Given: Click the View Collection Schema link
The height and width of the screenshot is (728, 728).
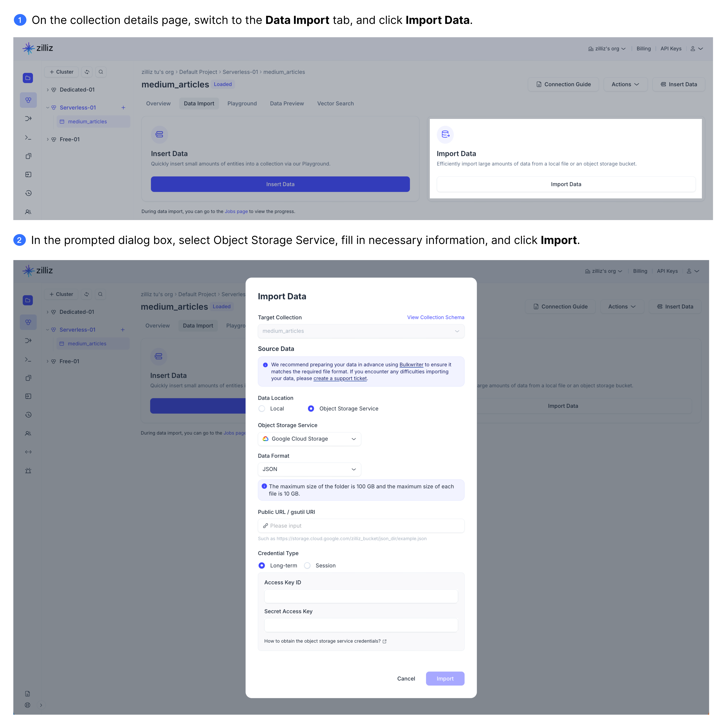Looking at the screenshot, I should click(x=436, y=317).
